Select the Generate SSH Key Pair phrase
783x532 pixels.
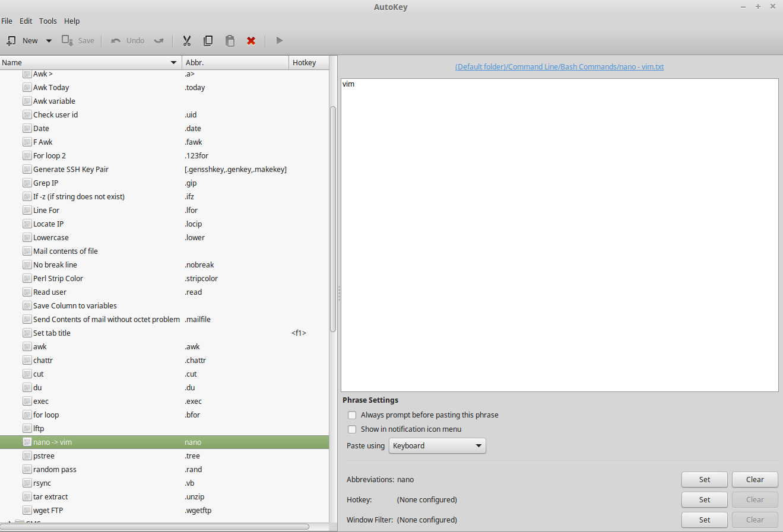click(71, 170)
